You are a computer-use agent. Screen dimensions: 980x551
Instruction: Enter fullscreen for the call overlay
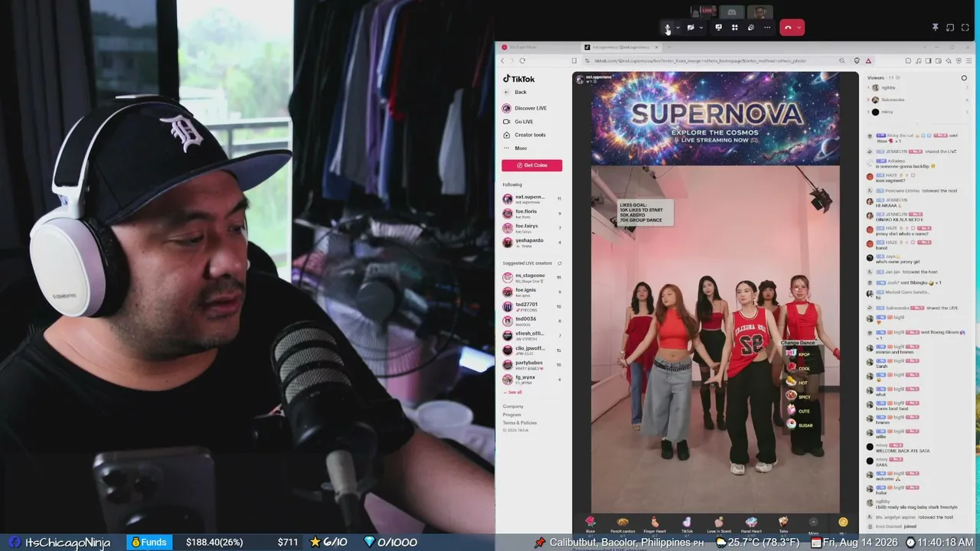click(x=965, y=28)
